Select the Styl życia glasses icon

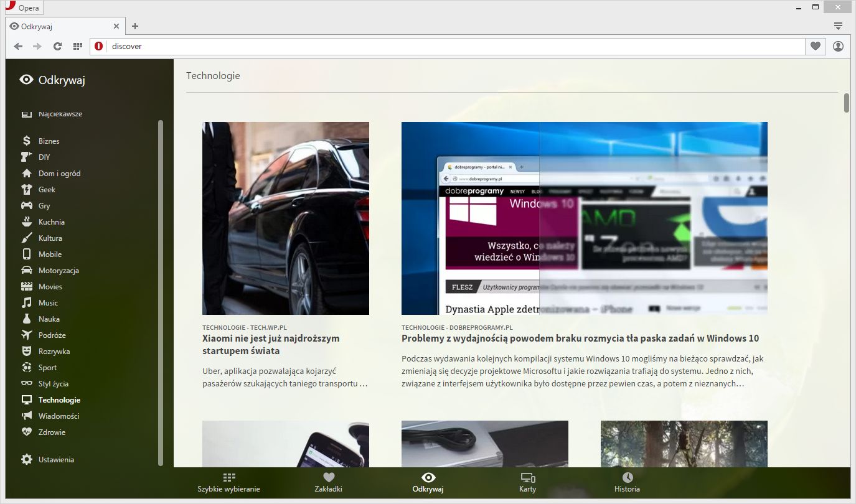click(26, 384)
